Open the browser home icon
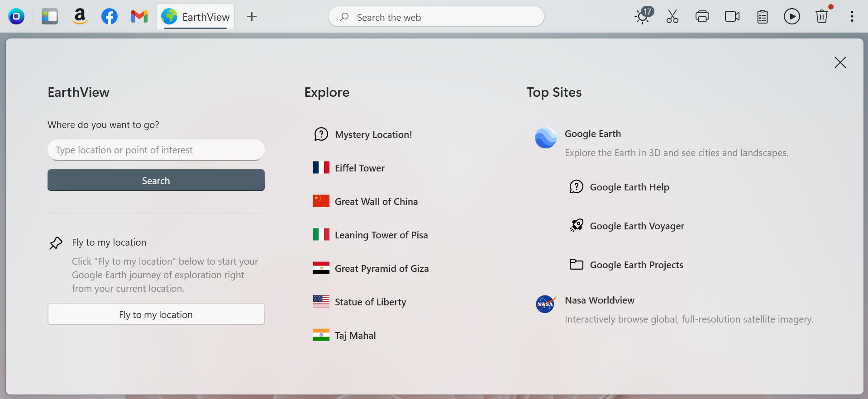 click(x=16, y=17)
